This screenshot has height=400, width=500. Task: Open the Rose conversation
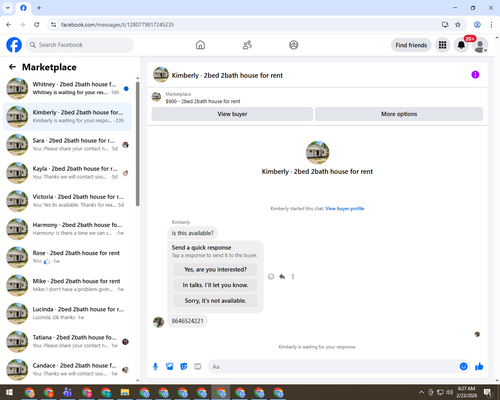67,257
